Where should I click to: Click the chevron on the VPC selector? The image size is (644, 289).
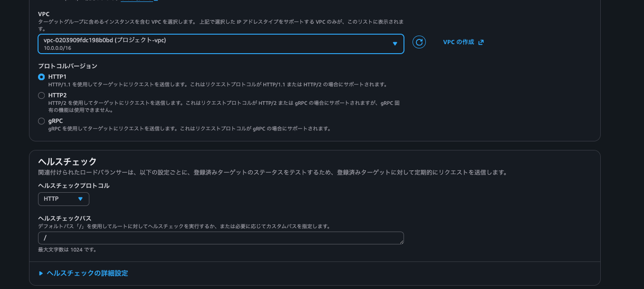394,43
